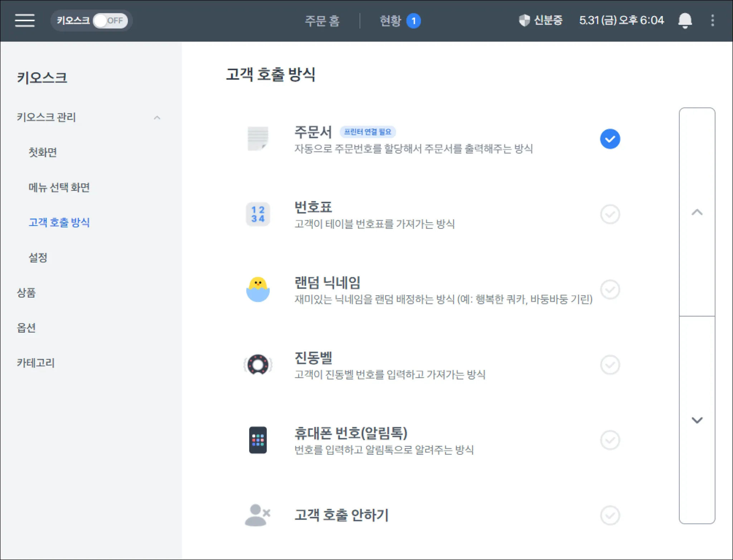Open the 현황 tab

(390, 20)
